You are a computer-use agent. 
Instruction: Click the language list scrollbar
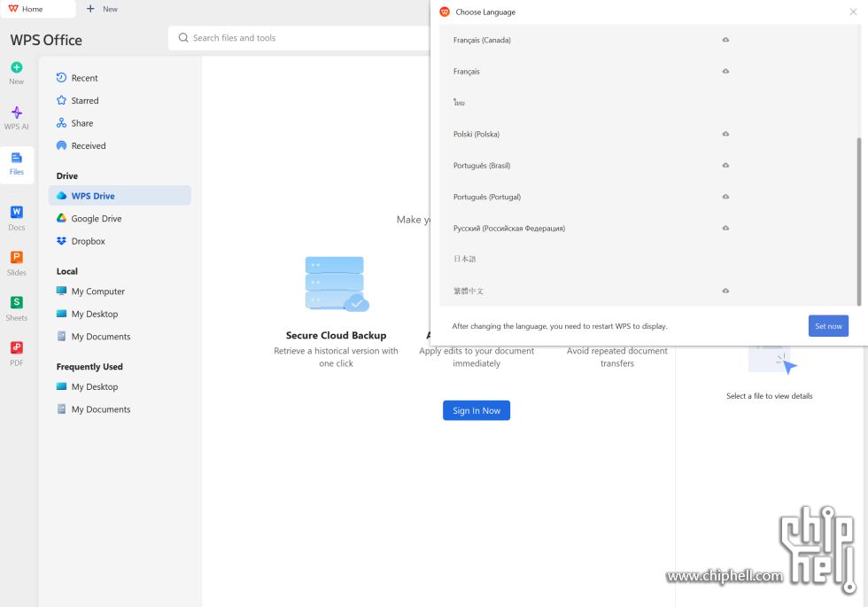(x=859, y=222)
